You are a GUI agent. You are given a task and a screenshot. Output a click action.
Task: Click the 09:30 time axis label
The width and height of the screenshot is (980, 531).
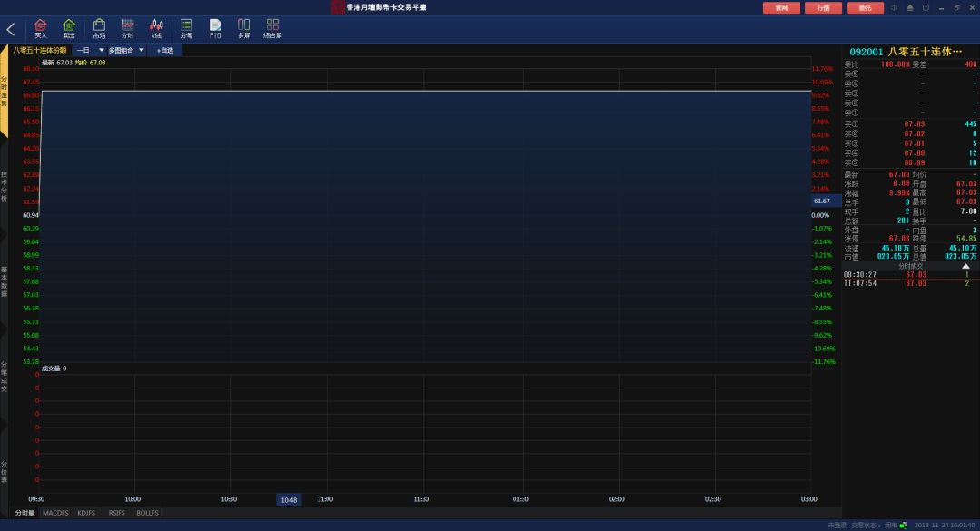click(x=36, y=499)
